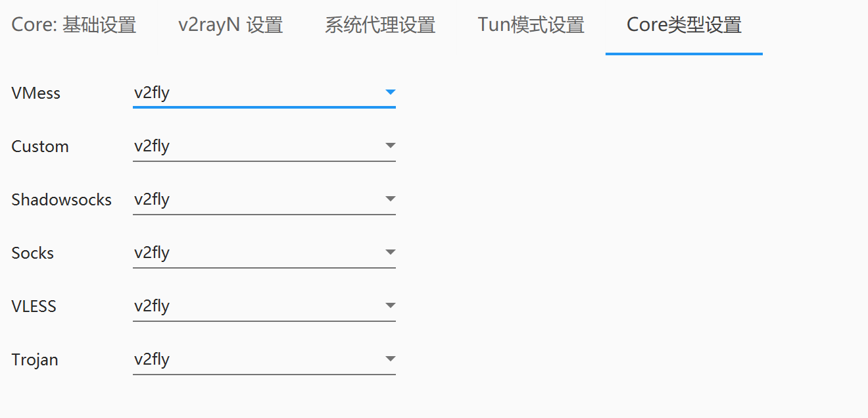Open the VMess core selector showing v2fly

(263, 92)
